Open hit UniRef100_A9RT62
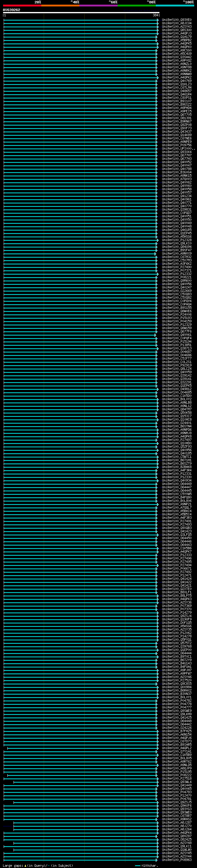The image size is (197, 868). (x=177, y=761)
